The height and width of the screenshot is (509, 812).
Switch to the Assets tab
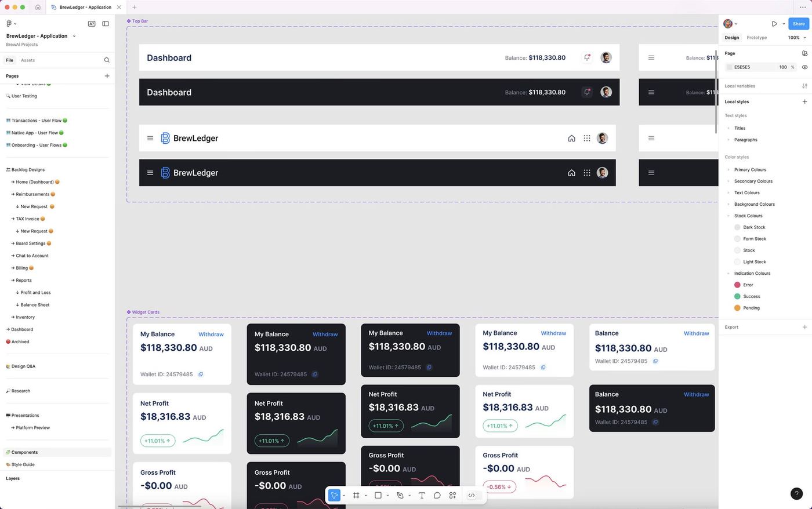click(x=28, y=60)
